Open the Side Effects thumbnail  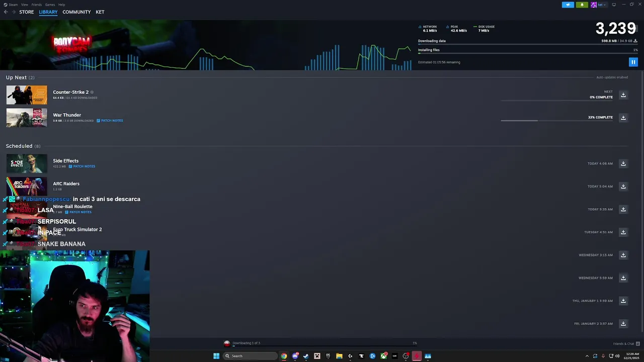(x=27, y=163)
